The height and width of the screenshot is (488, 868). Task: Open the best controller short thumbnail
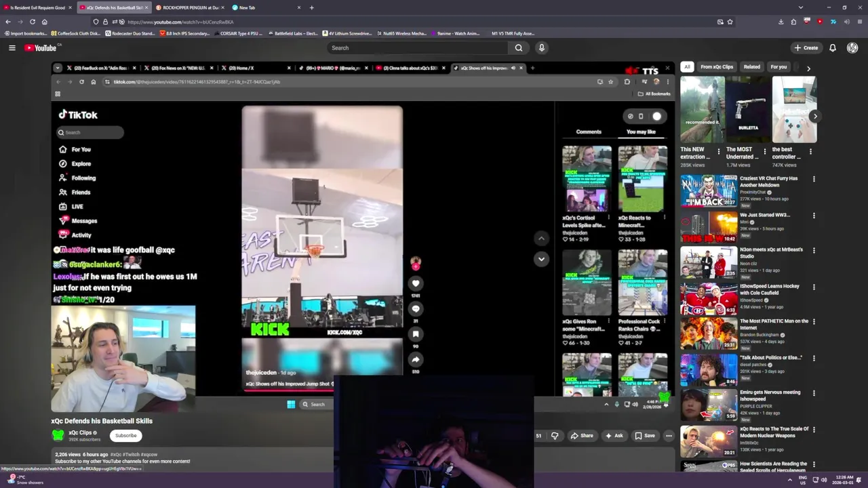tap(794, 110)
